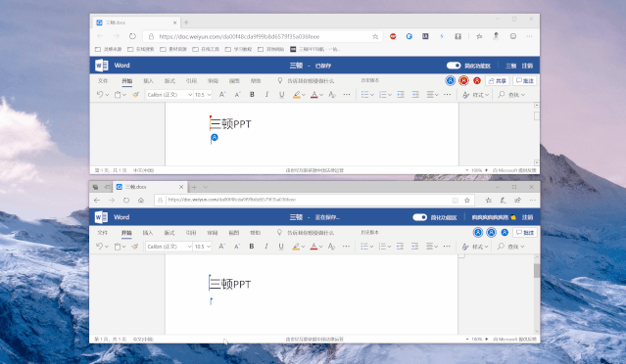
Task: Open the 文件 tab in the top window
Action: [103, 81]
